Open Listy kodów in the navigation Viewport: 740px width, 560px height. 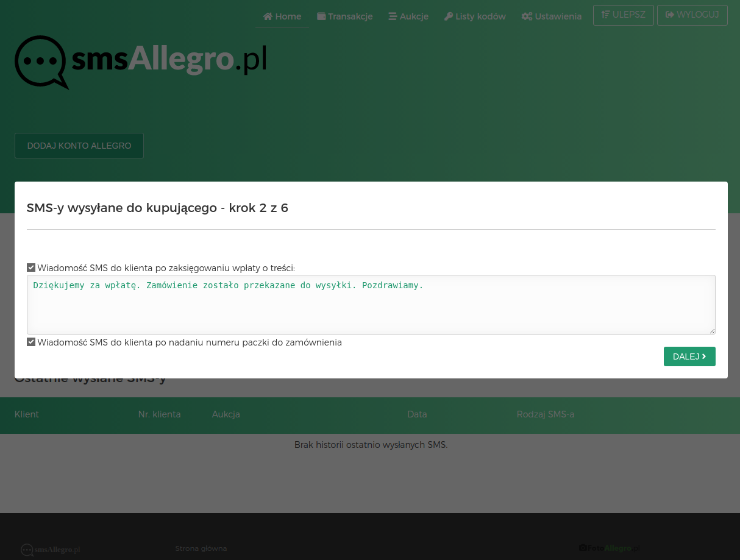pos(475,16)
